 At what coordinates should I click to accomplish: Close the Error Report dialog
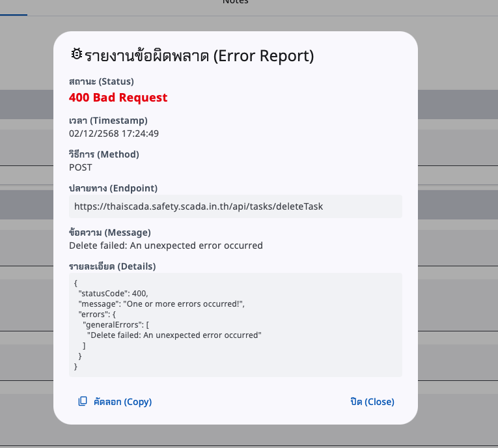click(372, 402)
